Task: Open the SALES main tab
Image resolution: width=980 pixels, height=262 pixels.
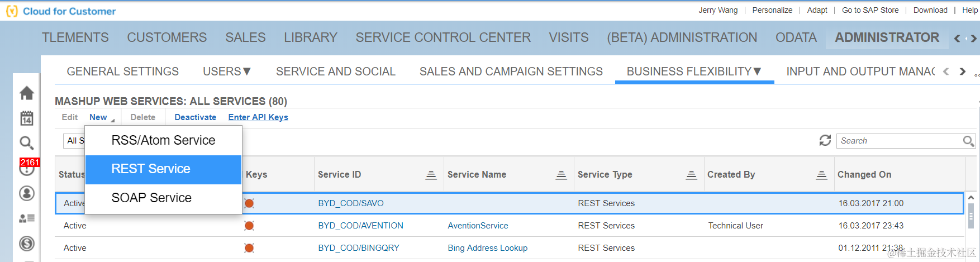Action: coord(245,37)
